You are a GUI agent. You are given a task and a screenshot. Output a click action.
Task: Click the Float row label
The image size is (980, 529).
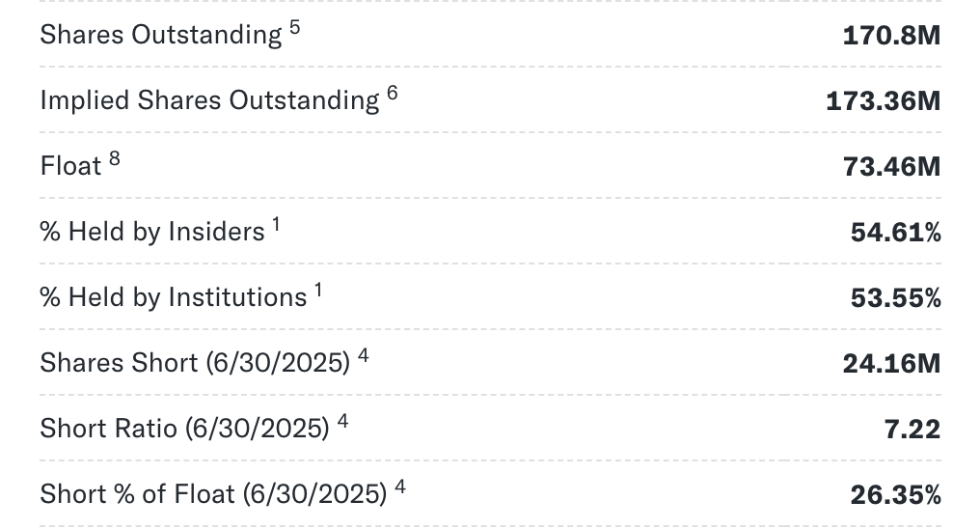tap(70, 167)
